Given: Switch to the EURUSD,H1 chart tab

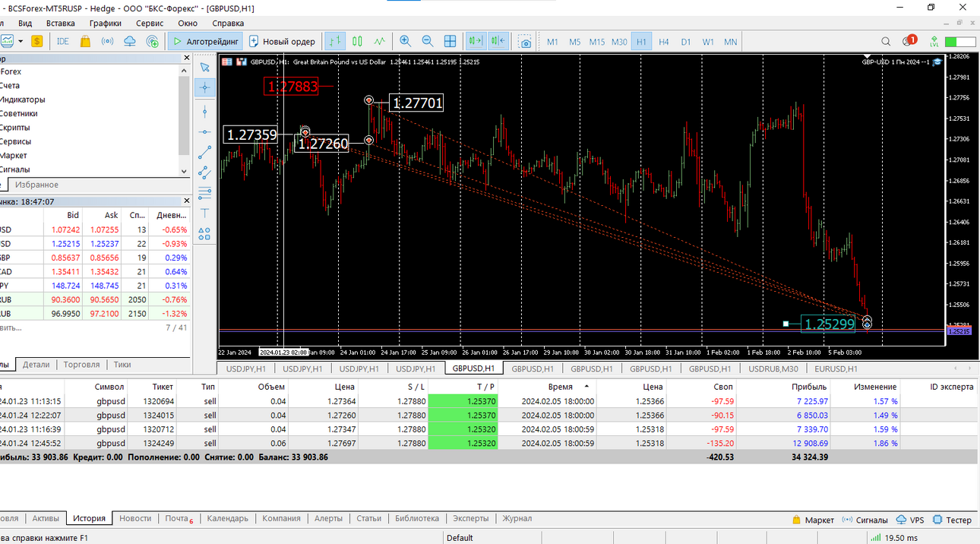Looking at the screenshot, I should click(836, 368).
